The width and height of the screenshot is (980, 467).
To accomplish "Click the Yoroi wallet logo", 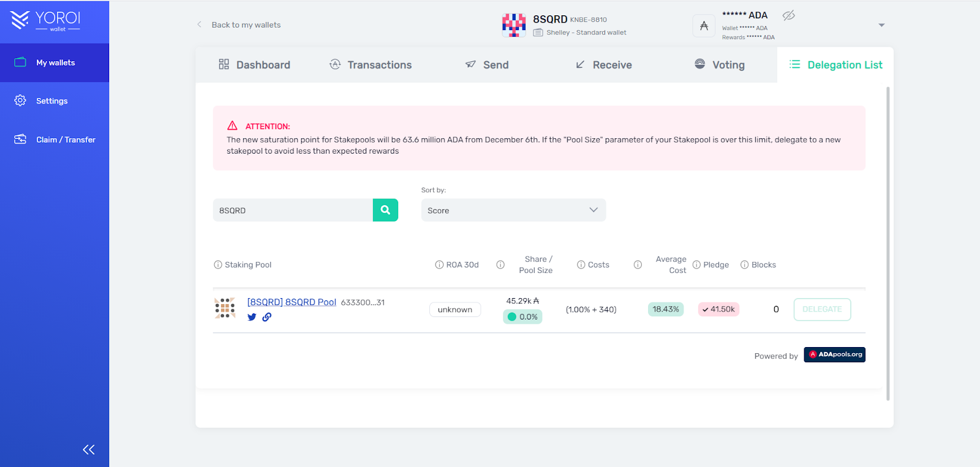I will pyautogui.click(x=45, y=21).
